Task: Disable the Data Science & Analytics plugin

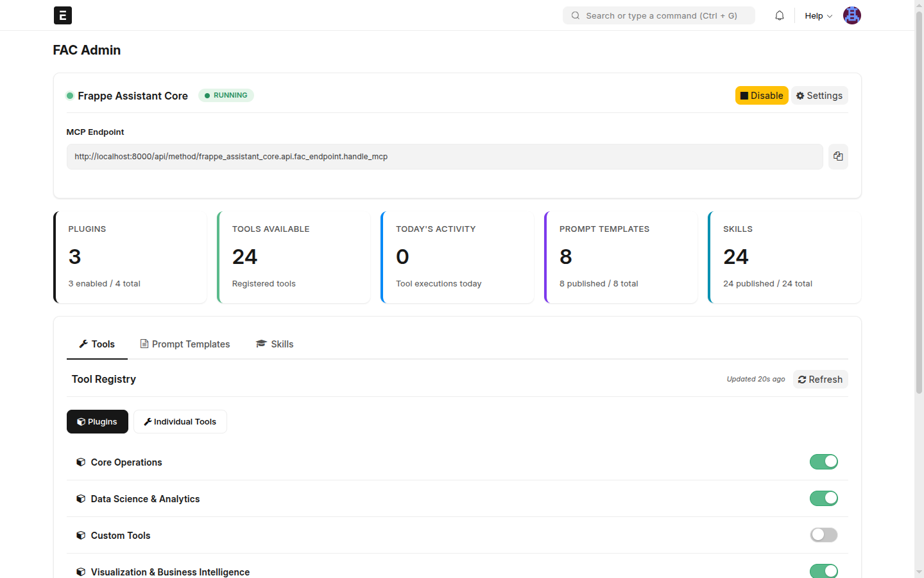Action: point(824,498)
